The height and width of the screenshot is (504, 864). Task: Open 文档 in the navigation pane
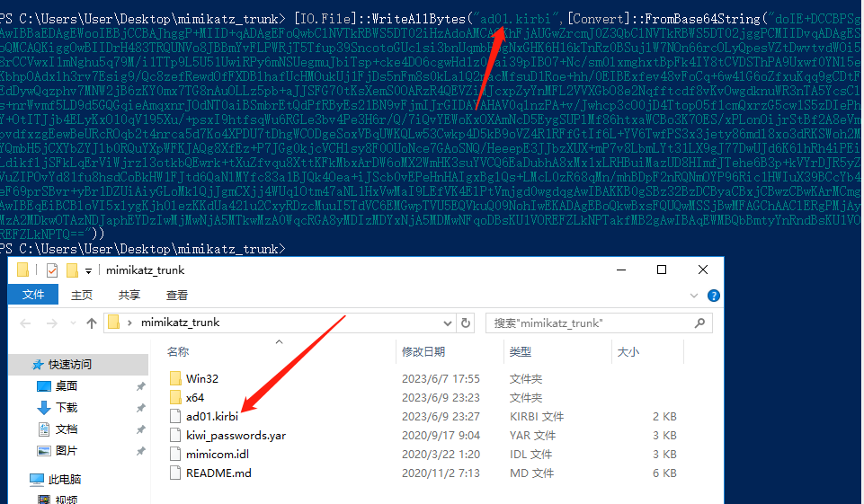point(67,429)
